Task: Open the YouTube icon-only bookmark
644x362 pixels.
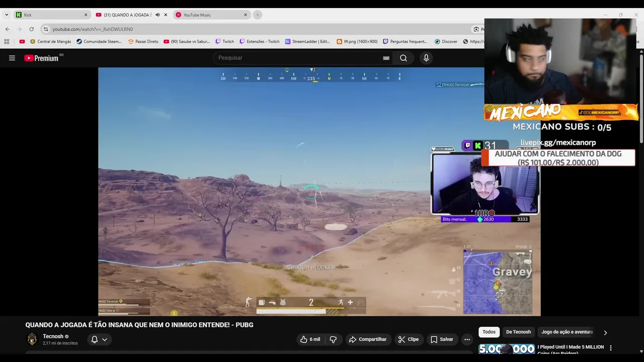Action: (x=22, y=42)
